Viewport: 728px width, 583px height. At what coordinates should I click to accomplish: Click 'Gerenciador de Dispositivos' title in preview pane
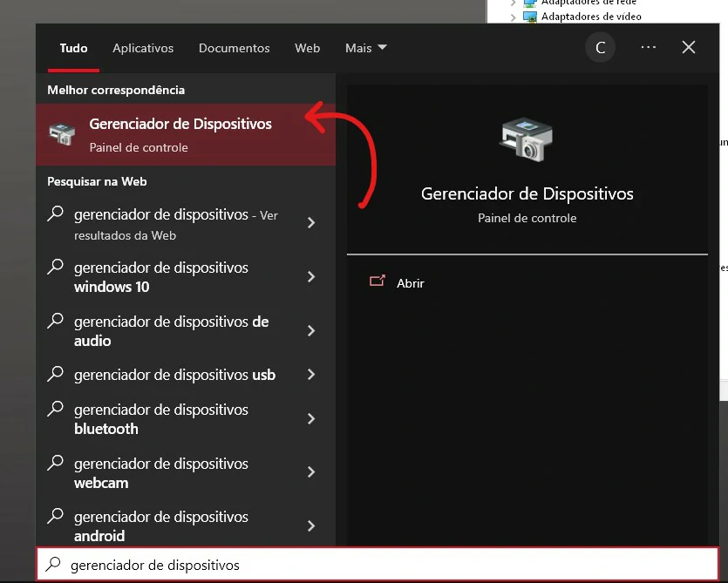pyautogui.click(x=527, y=194)
